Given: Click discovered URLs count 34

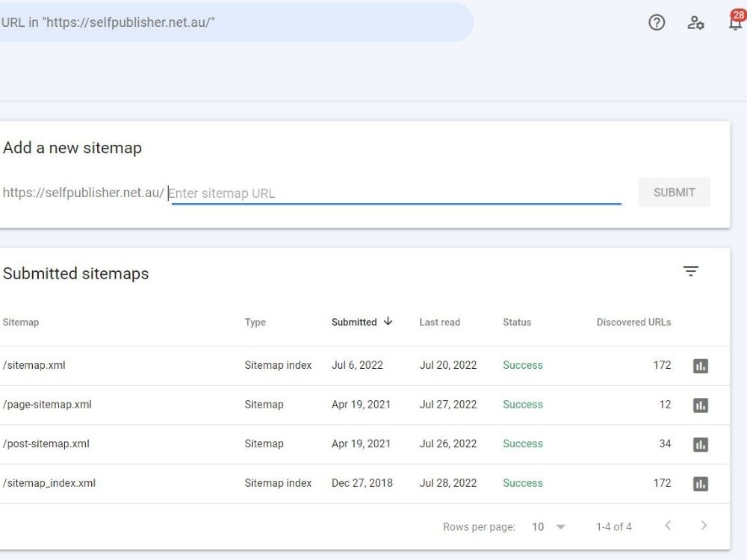Looking at the screenshot, I should click(x=665, y=444).
